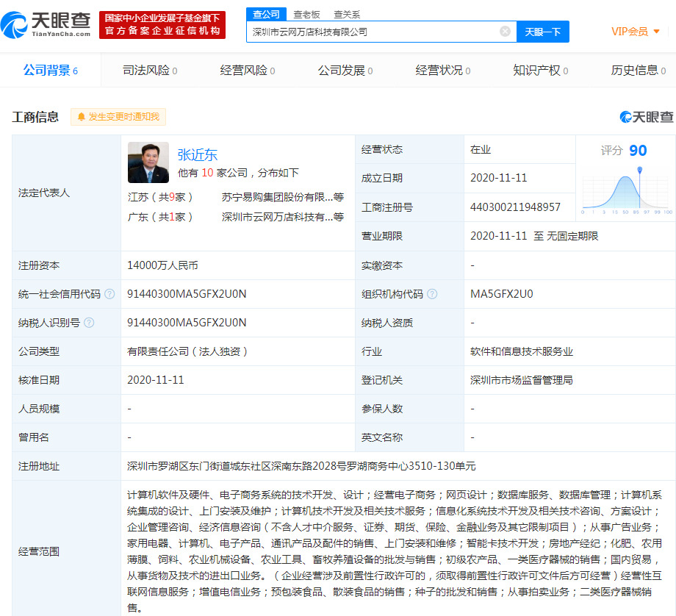This screenshot has height=616, width=676.
Task: Click the 软件和信息技术服务业 industry value
Action: click(521, 351)
